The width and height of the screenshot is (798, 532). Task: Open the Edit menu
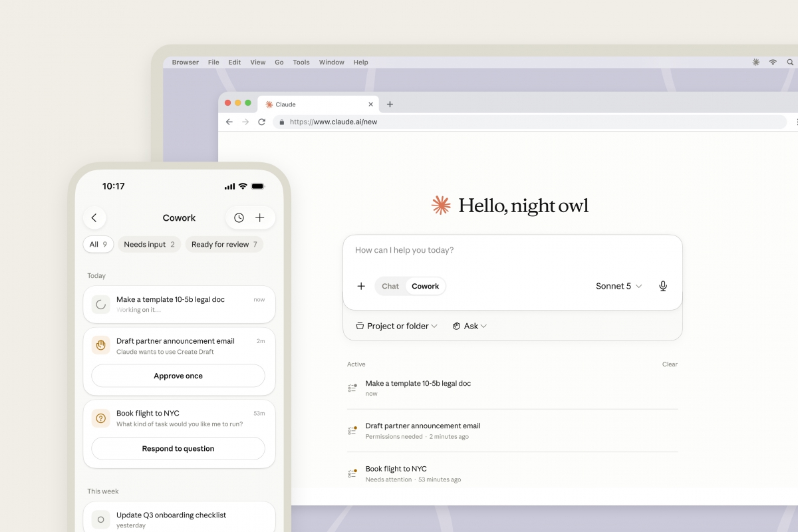(235, 63)
